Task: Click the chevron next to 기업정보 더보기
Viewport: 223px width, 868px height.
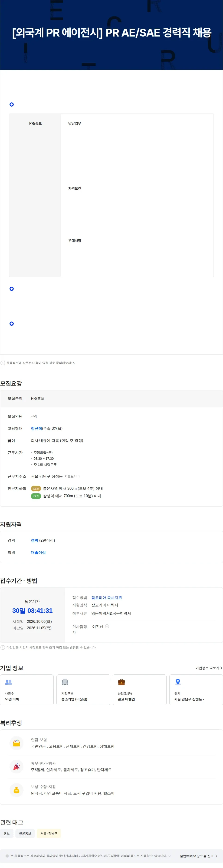Action: (x=221, y=668)
